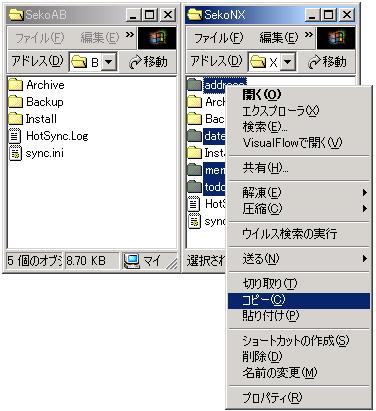The image size is (376, 411).
Task: Expand hidden menus chevron in SekoNX toolbar
Action: point(309,35)
